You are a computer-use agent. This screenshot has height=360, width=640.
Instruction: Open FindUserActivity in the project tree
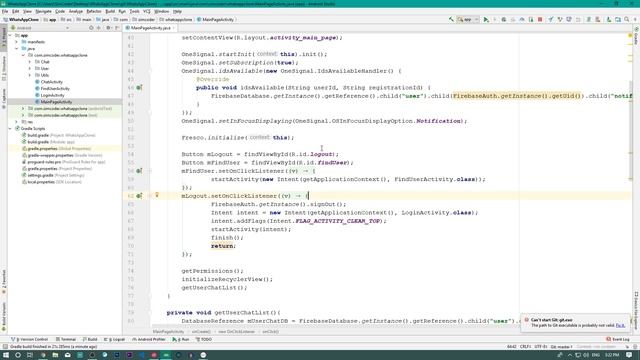[55, 89]
